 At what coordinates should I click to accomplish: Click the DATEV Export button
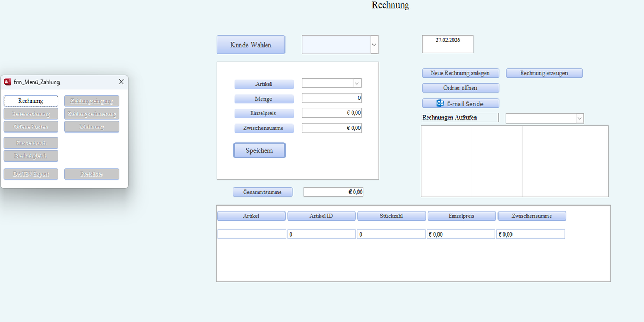click(x=31, y=174)
